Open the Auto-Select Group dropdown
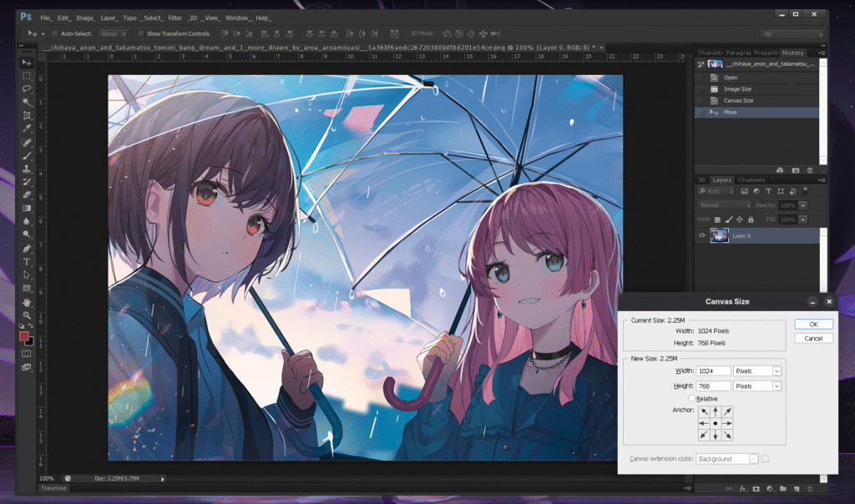 [113, 33]
